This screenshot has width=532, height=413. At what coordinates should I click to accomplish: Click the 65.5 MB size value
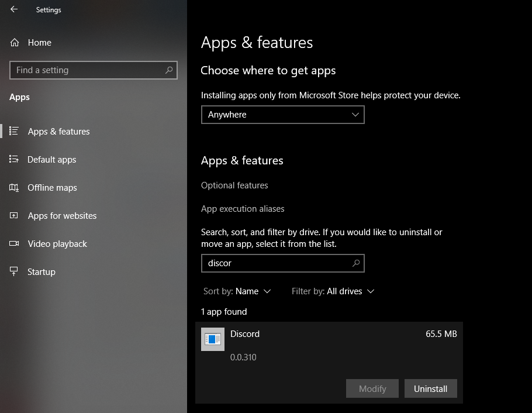(441, 334)
